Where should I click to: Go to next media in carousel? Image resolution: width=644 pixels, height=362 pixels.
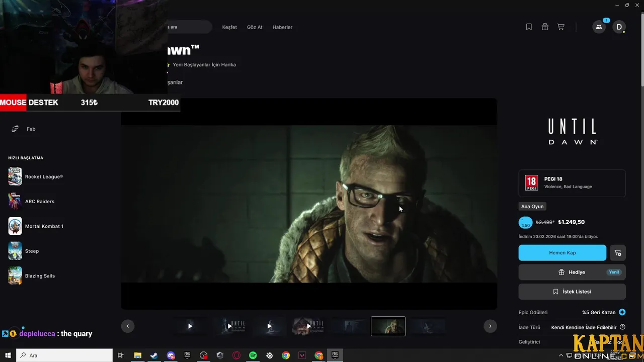[490, 326]
